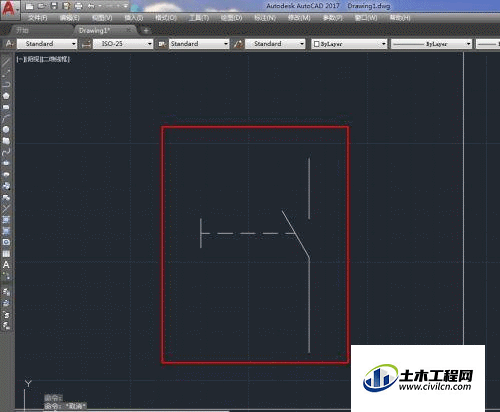The height and width of the screenshot is (412, 500).
Task: Click the Open file icon in quick access toolbar
Action: pos(42,6)
